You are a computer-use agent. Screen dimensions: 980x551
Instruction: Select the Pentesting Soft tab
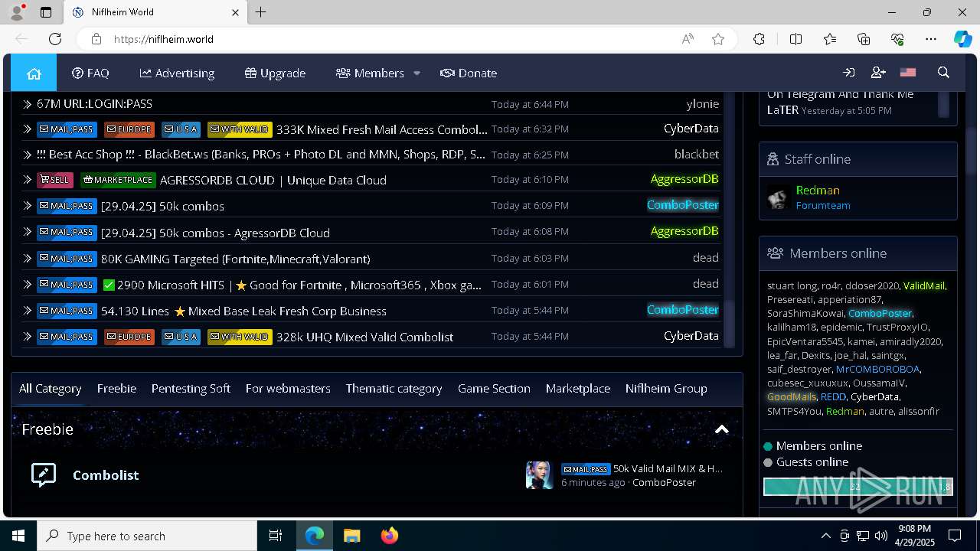(191, 389)
